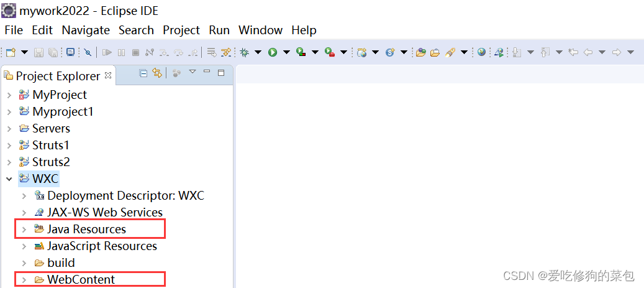This screenshot has width=644, height=288.
Task: Open the Help menu
Action: (304, 30)
